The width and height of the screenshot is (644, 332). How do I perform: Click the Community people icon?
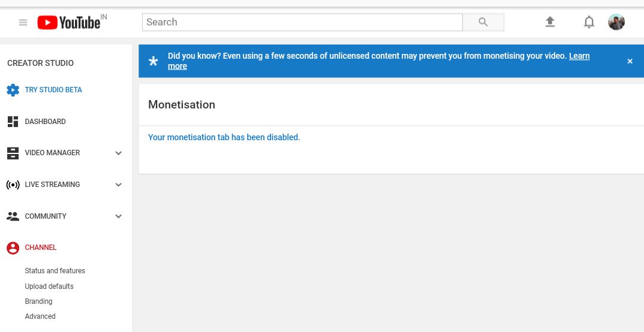pos(13,216)
